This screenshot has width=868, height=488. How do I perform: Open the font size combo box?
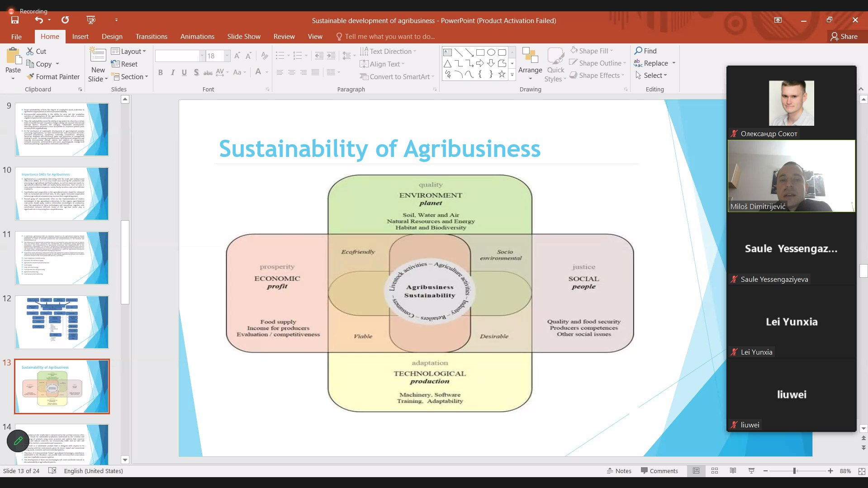(218, 56)
